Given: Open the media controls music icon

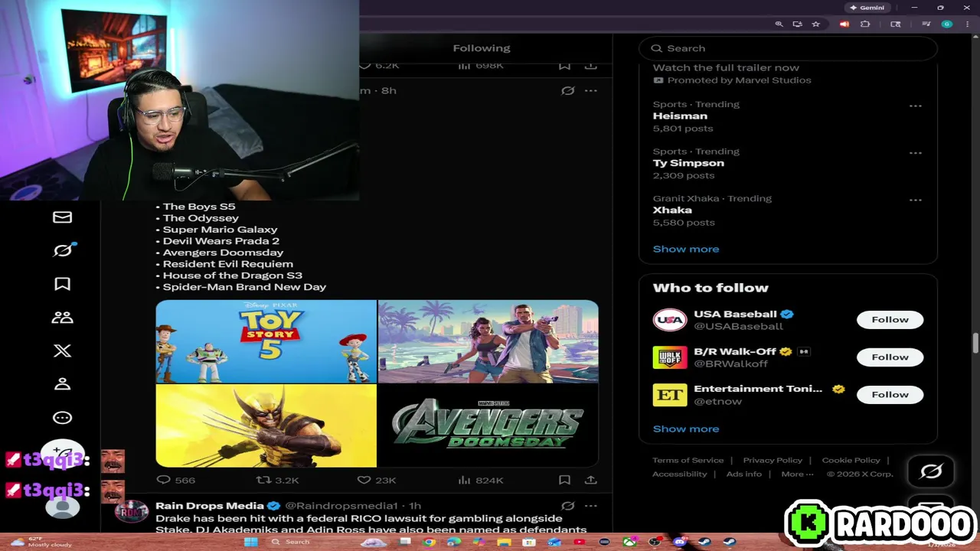Looking at the screenshot, I should [x=926, y=24].
